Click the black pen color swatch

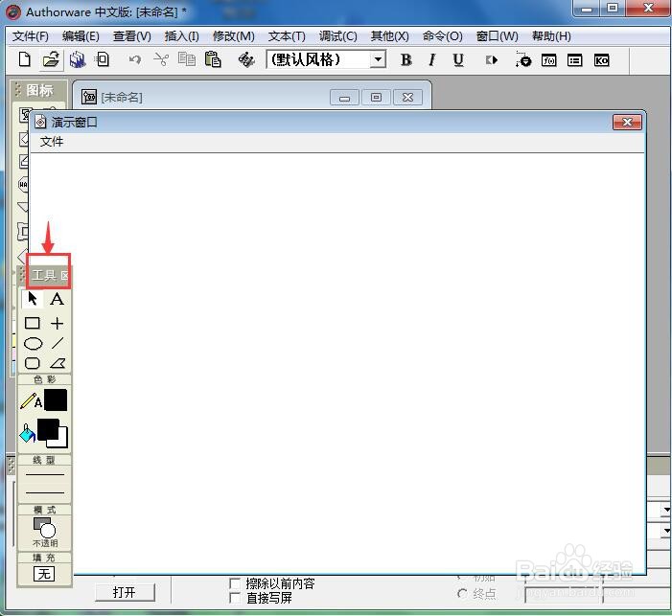coord(56,400)
